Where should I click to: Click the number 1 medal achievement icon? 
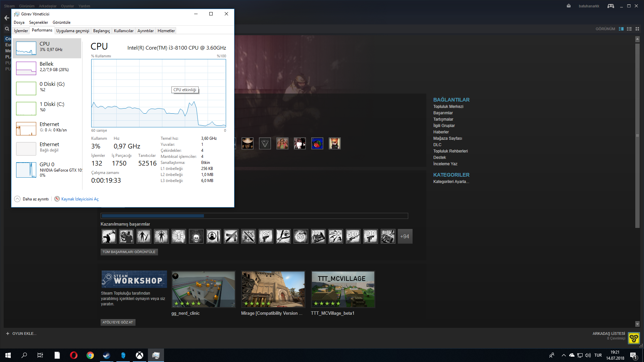point(179,236)
